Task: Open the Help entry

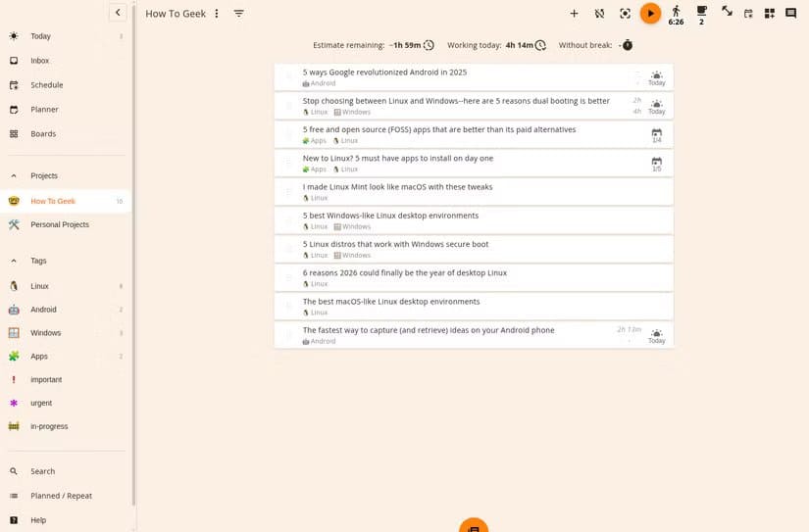Action: point(66,520)
